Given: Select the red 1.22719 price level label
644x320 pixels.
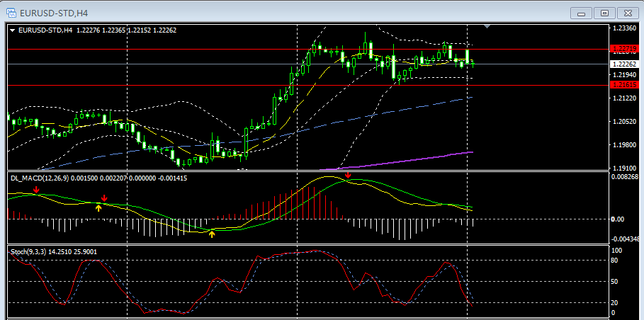Looking at the screenshot, I should (623, 49).
